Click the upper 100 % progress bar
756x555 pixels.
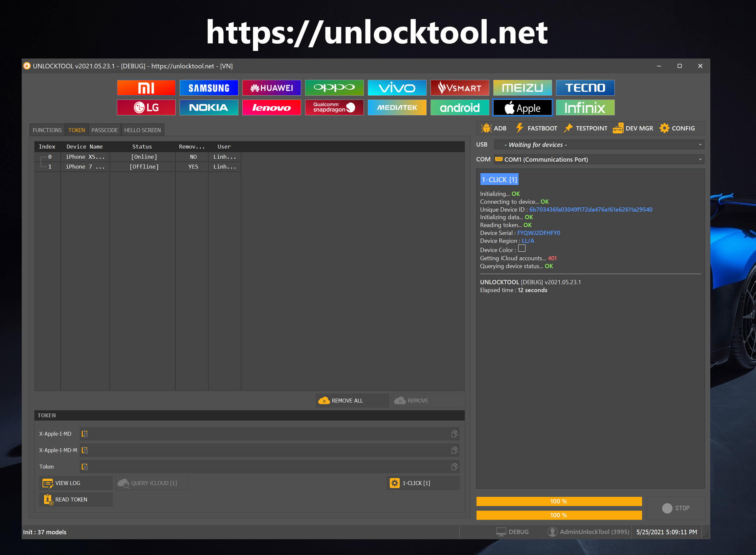click(559, 501)
